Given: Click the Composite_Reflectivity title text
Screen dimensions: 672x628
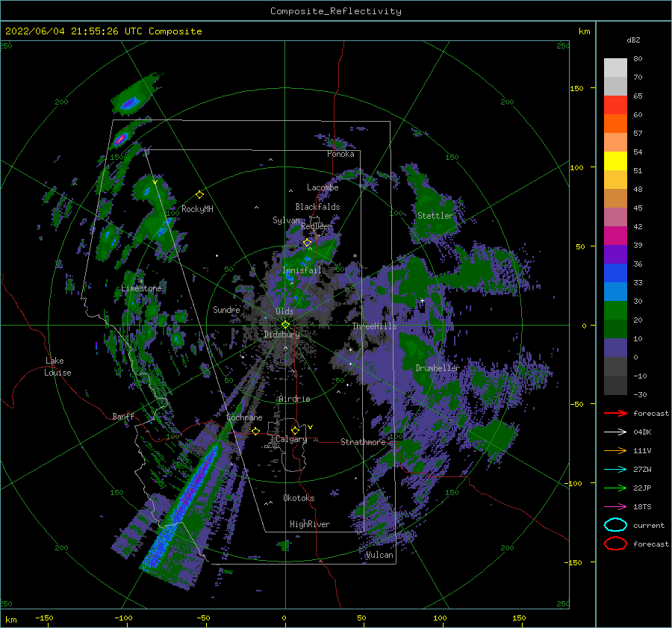Looking at the screenshot, I should [336, 11].
